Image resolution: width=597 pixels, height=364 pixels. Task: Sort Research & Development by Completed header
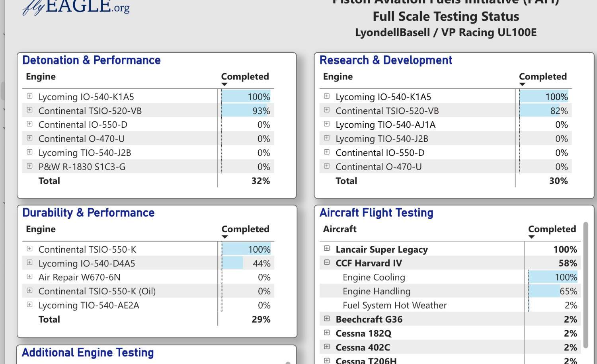(542, 77)
